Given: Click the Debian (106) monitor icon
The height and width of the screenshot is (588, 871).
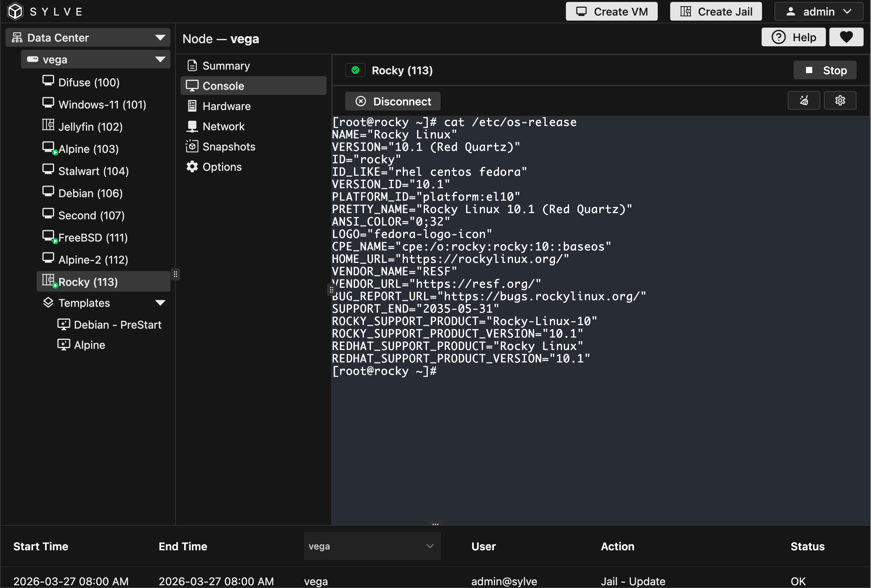Looking at the screenshot, I should (x=48, y=191).
